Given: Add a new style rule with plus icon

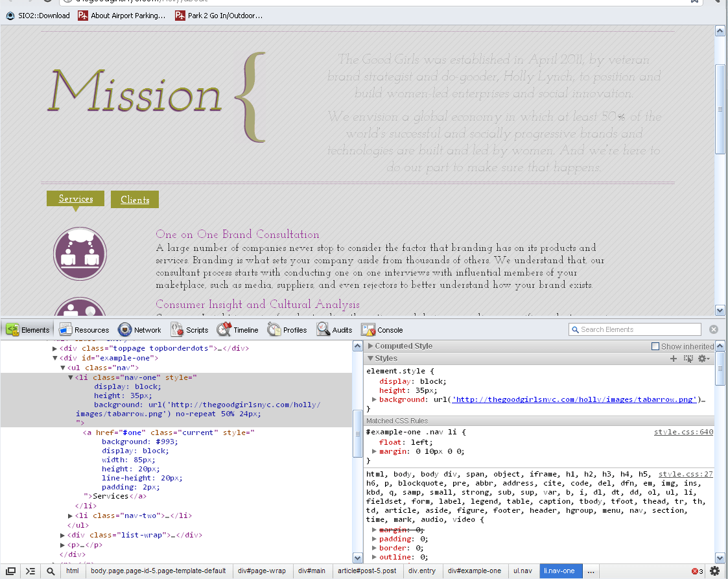Looking at the screenshot, I should pos(673,359).
